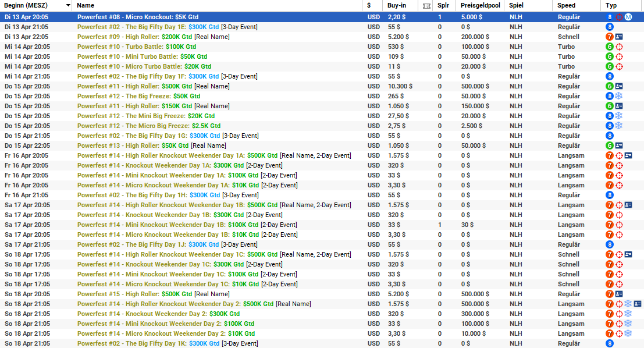Image resolution: width=644 pixels, height=348 pixels.
Task: Click snowflake icon beside The Big Freeze $50K
Action: coord(619,96)
